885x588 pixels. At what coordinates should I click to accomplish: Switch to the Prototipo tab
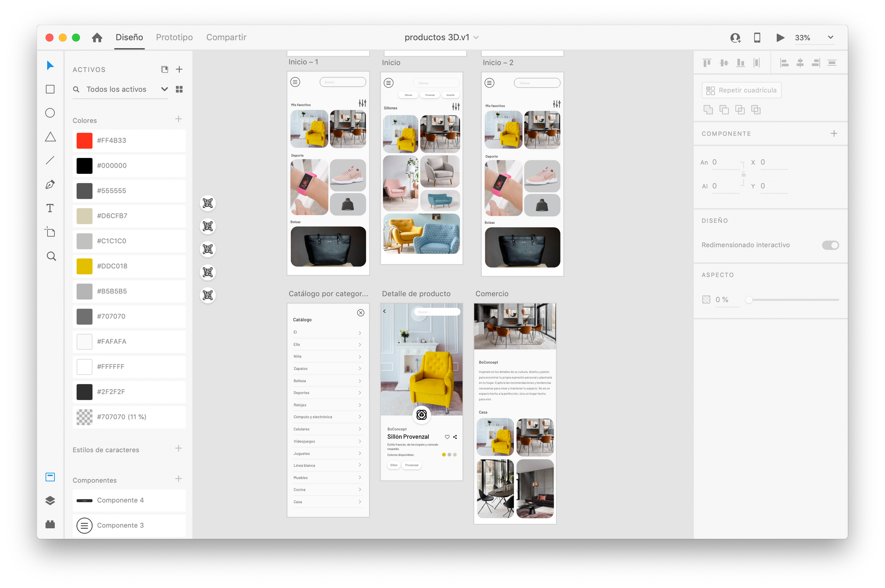point(174,38)
